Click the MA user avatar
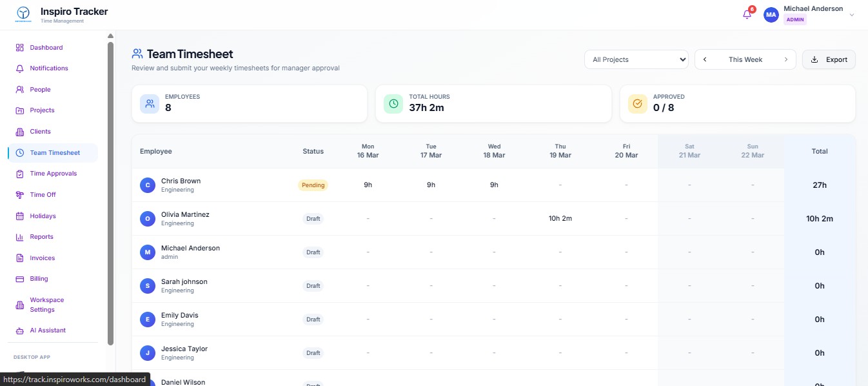The width and height of the screenshot is (868, 386). (x=771, y=15)
